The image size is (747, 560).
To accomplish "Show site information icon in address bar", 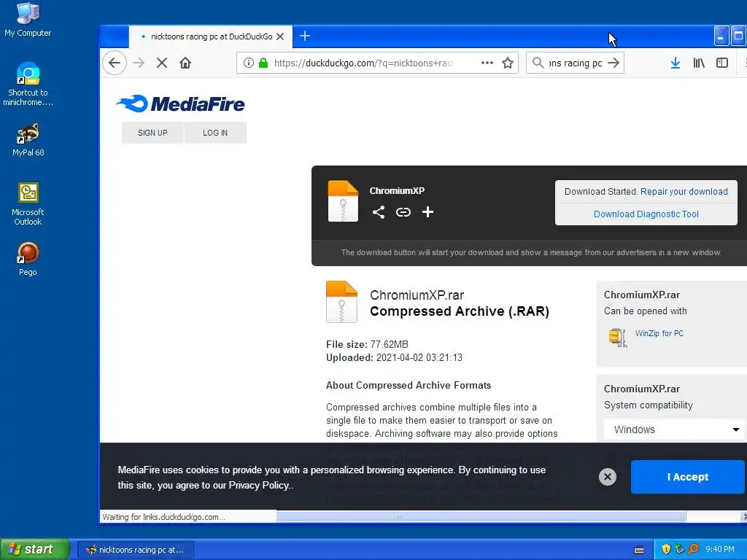I will tap(248, 63).
